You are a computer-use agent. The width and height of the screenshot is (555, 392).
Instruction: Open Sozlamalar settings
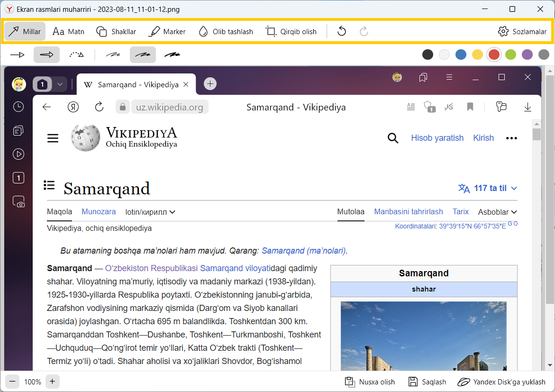522,32
